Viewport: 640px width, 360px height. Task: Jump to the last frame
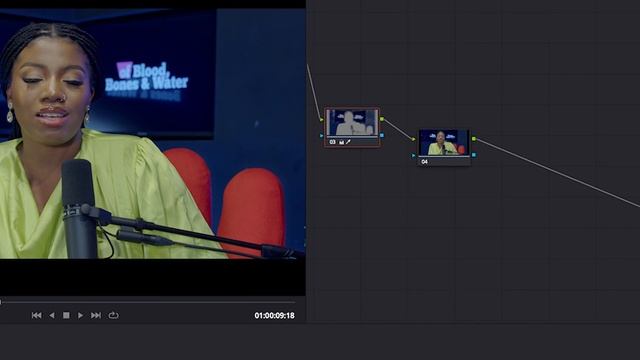[x=96, y=315]
